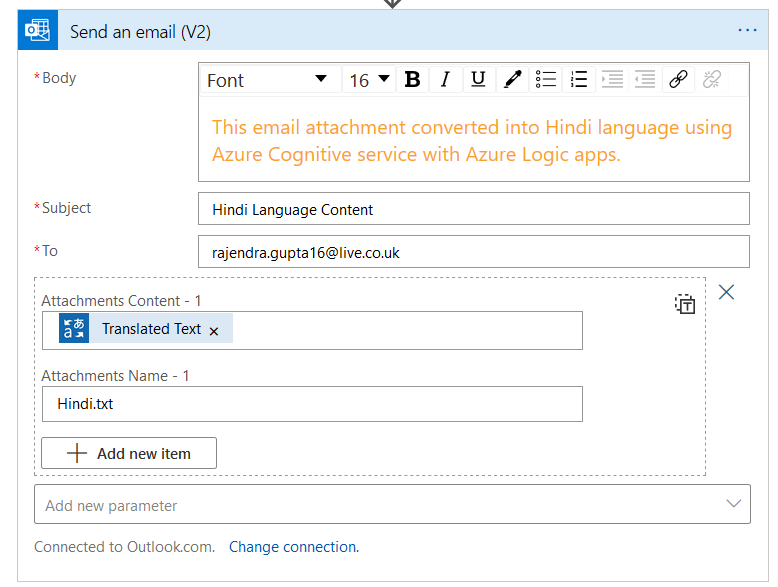Image resolution: width=778 pixels, height=587 pixels.
Task: Switch attachments to input entire array icon
Action: 684,304
